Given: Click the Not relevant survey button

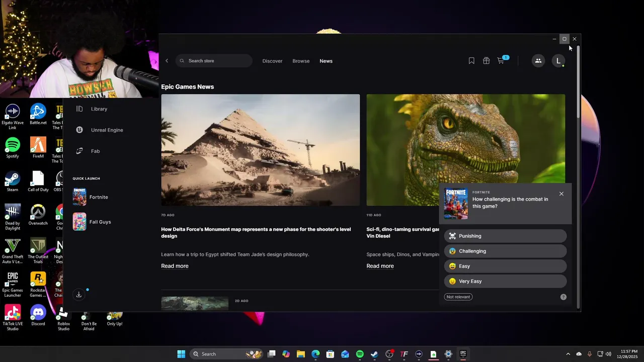Looking at the screenshot, I should point(458,297).
